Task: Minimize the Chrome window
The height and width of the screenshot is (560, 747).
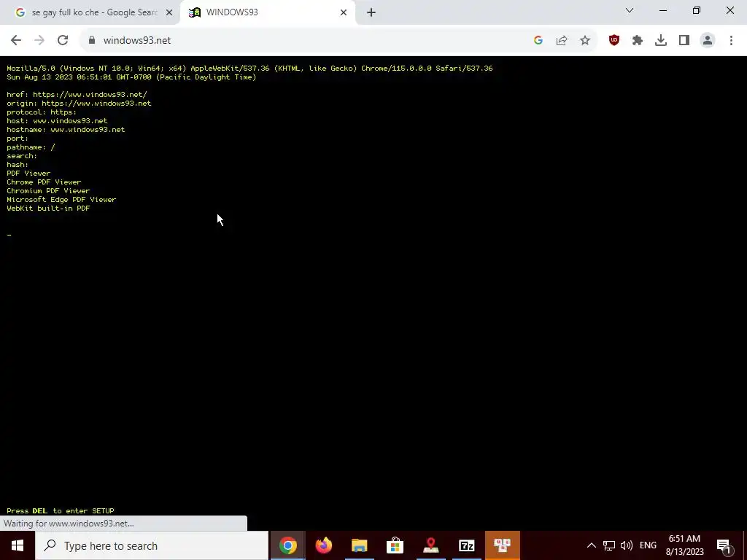Action: (662, 10)
